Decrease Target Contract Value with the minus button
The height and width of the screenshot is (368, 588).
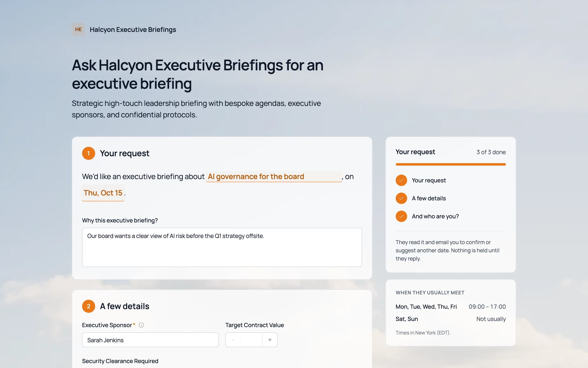click(233, 340)
